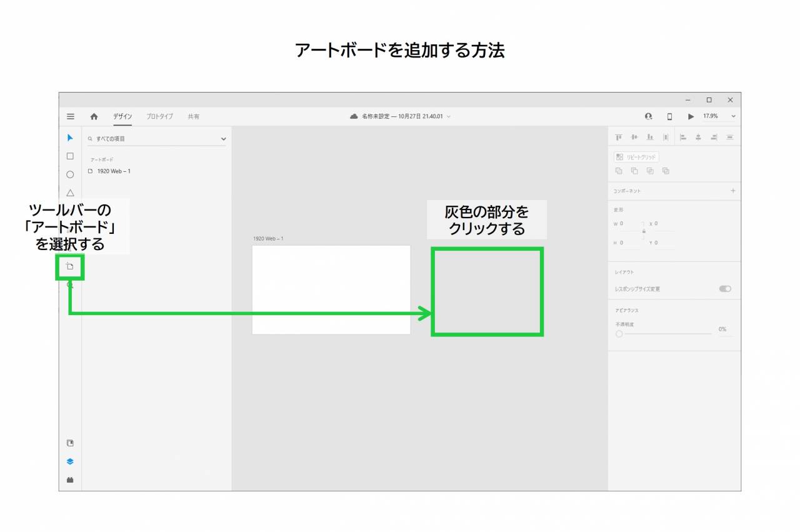Click the invite-to-document user icon

(x=649, y=116)
